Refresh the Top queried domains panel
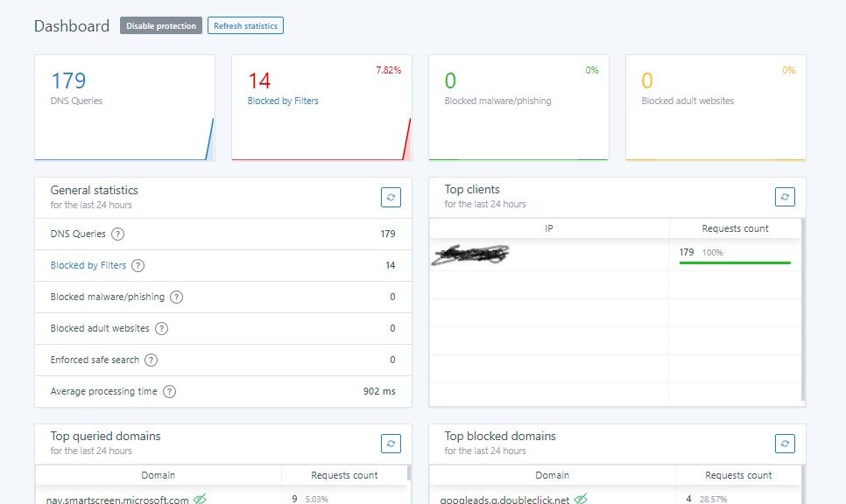Viewport: 846px width, 504px height. click(391, 444)
